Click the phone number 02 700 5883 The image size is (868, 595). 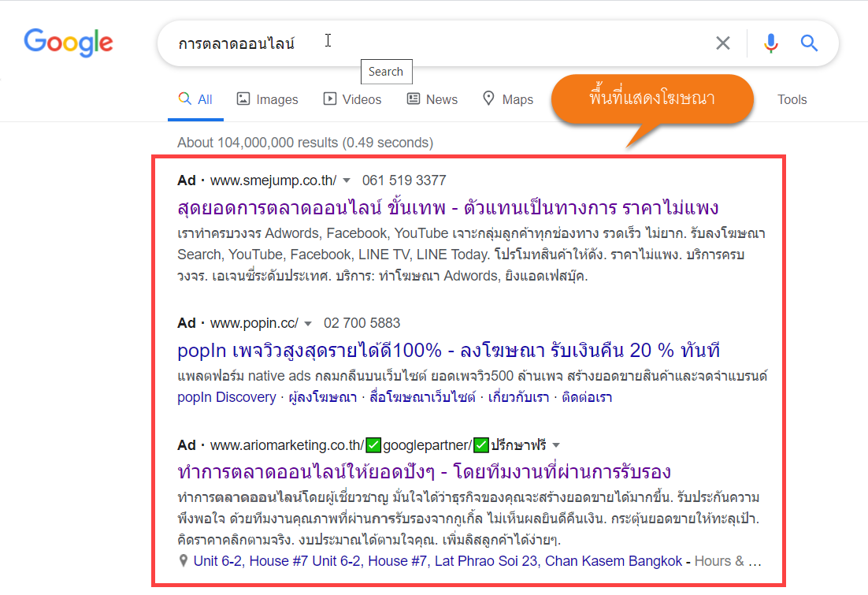pyautogui.click(x=362, y=323)
